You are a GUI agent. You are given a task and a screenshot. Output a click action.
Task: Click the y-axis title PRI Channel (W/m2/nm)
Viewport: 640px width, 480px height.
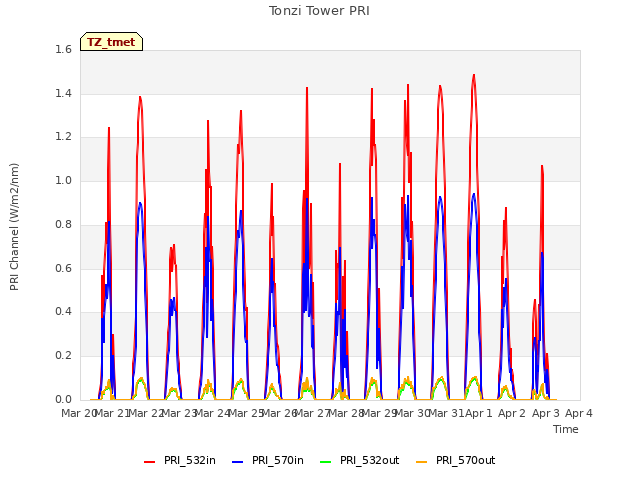tap(14, 227)
